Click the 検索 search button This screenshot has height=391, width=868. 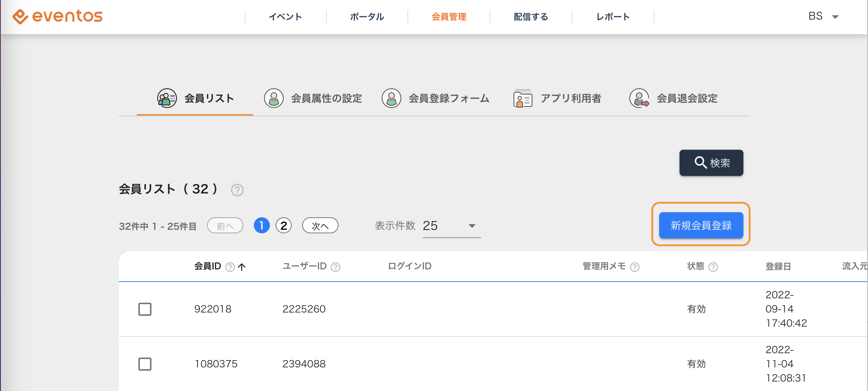711,163
